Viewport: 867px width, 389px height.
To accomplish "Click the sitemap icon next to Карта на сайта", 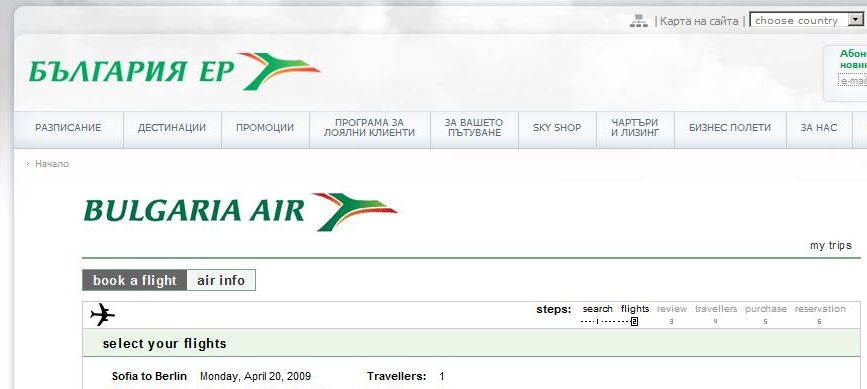I will click(639, 21).
